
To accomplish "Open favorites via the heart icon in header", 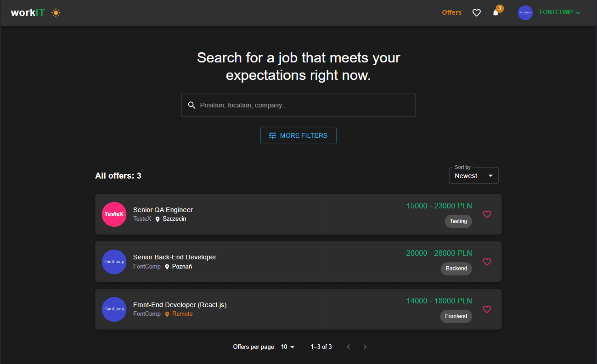I will [476, 12].
